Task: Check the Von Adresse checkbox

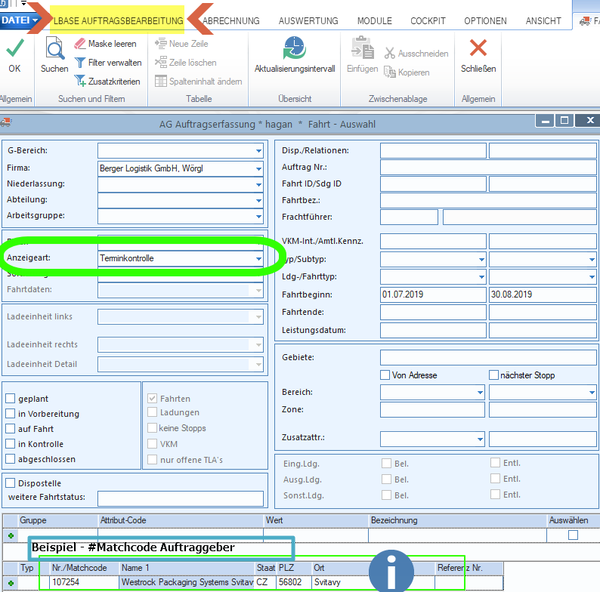Action: click(x=385, y=375)
